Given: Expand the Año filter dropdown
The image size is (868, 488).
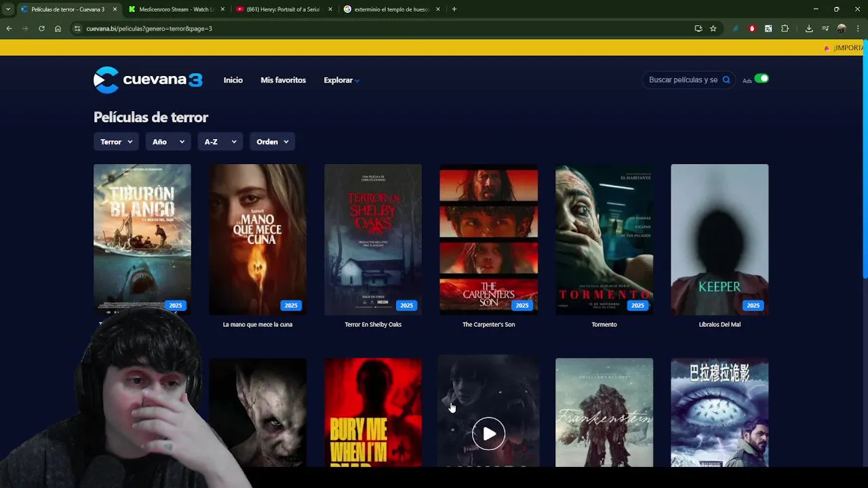Looking at the screenshot, I should coord(168,142).
